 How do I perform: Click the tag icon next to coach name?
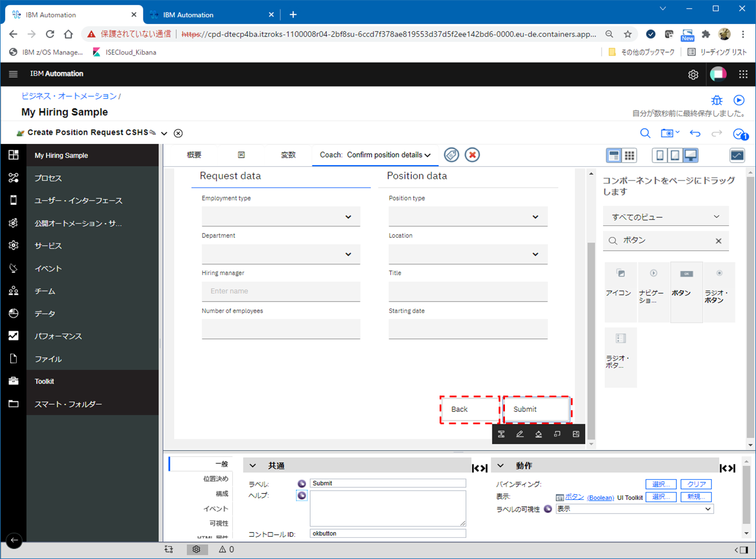coord(451,155)
